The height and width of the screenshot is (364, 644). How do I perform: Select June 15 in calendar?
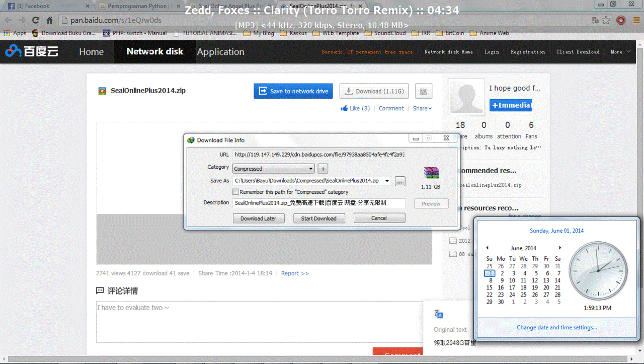coord(490,287)
